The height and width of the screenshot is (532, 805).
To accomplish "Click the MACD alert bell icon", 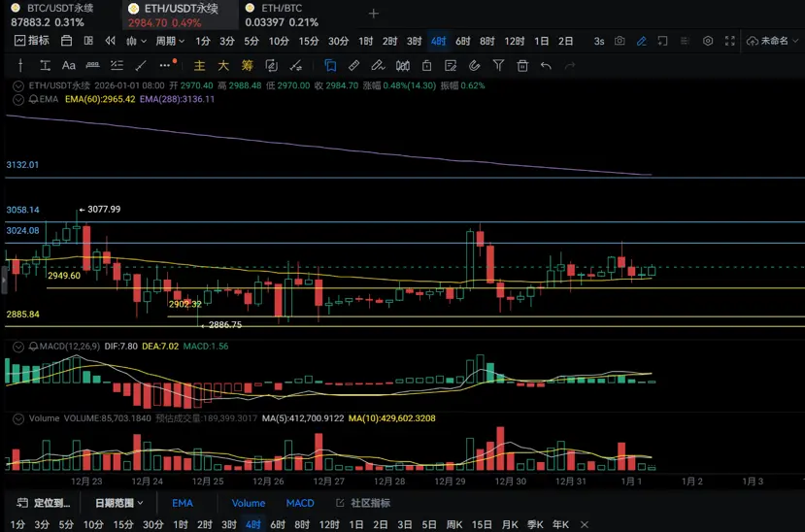I will click(x=33, y=347).
